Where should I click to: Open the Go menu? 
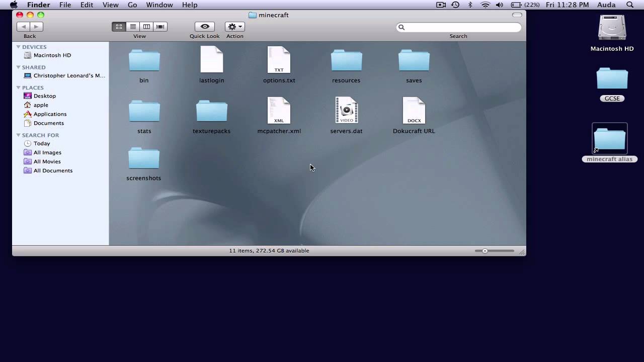132,5
